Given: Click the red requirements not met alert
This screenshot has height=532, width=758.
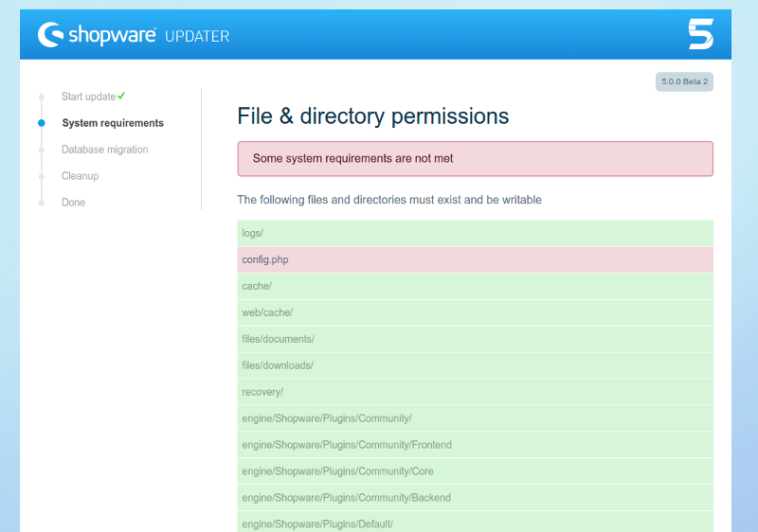Looking at the screenshot, I should tap(475, 159).
